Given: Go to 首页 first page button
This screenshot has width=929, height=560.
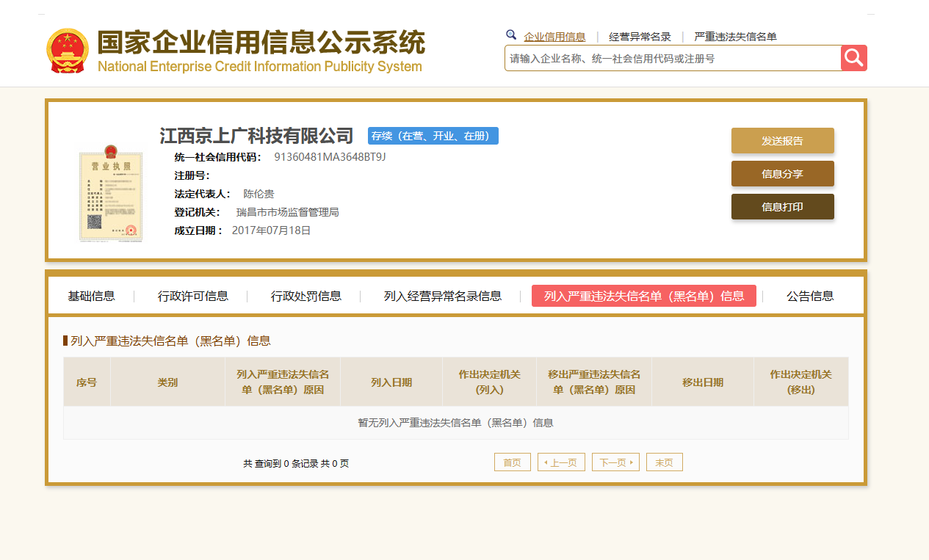Looking at the screenshot, I should pos(513,462).
